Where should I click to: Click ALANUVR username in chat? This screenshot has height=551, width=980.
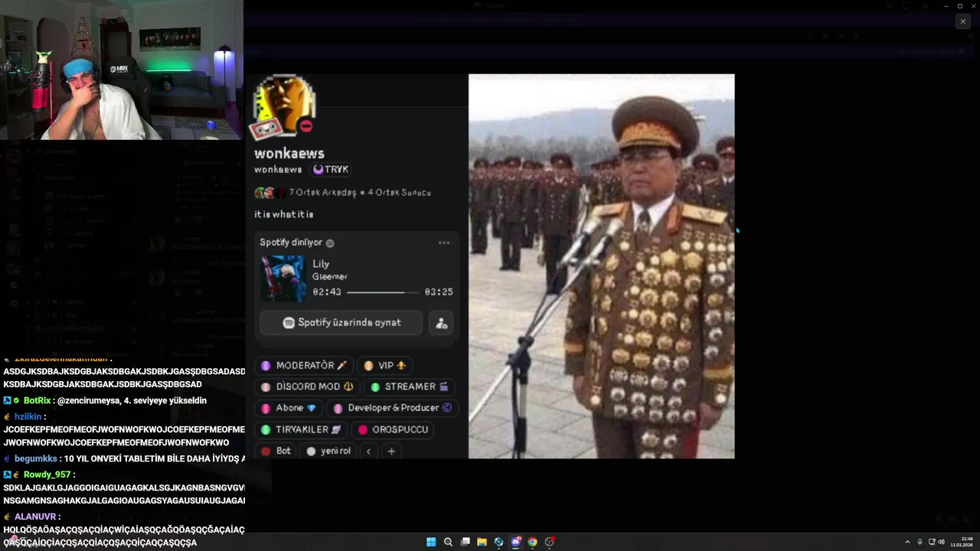(x=34, y=517)
